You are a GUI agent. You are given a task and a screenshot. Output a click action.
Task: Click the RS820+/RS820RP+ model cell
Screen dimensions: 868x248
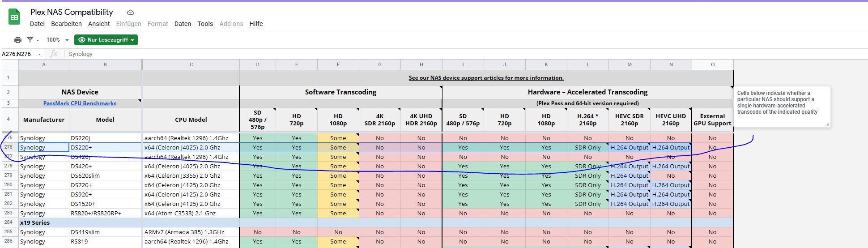click(x=105, y=213)
